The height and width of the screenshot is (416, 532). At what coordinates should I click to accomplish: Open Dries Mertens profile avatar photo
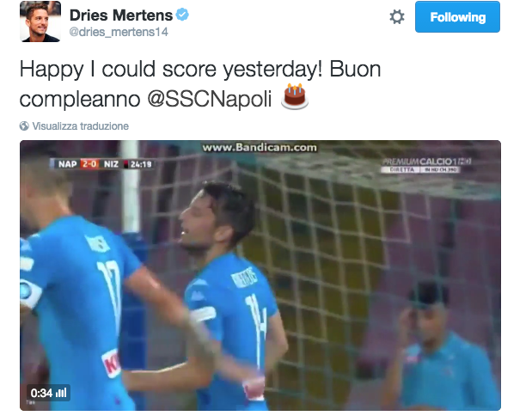[40, 21]
